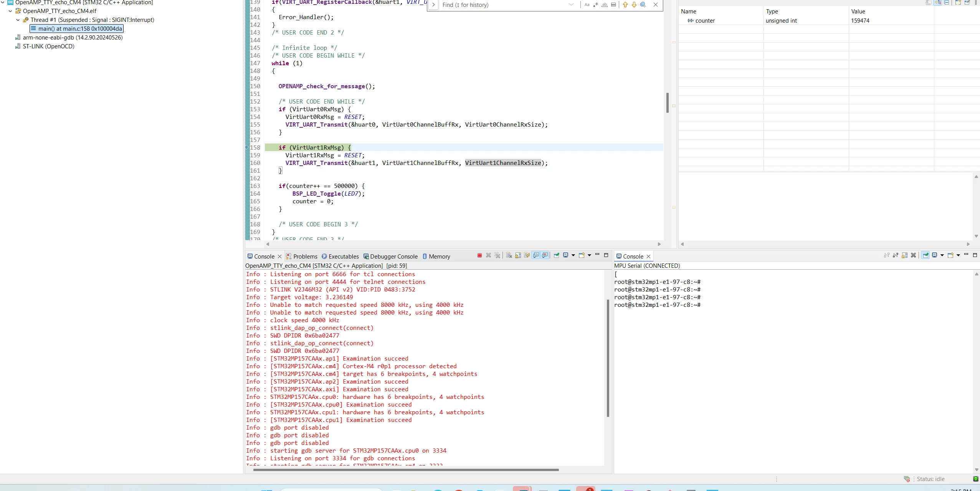Collapse the Thread #1 tree node

(18, 20)
